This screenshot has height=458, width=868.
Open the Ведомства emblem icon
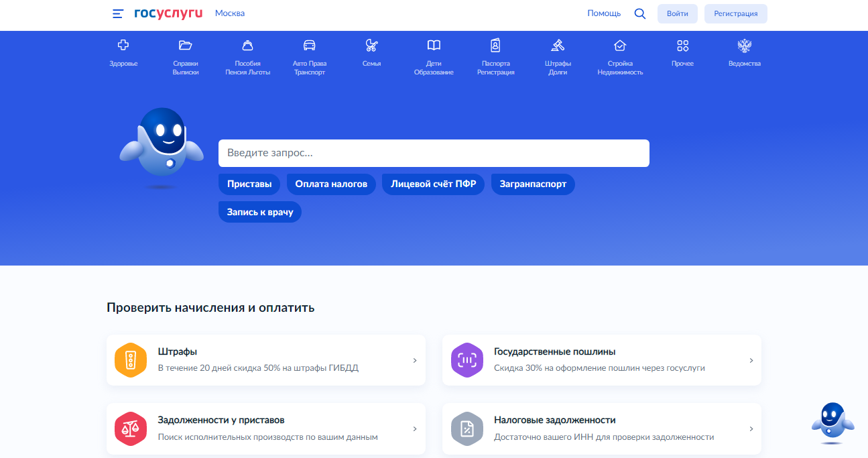click(744, 46)
